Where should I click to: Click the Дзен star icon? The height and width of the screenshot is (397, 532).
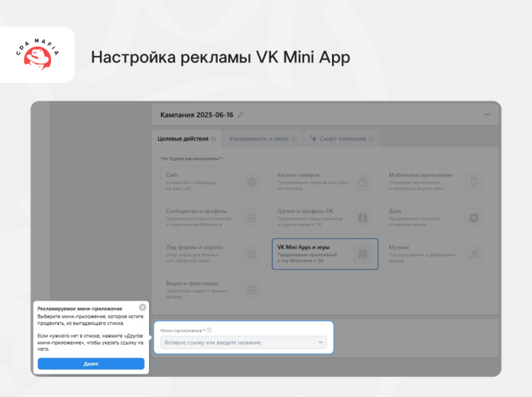pyautogui.click(x=474, y=218)
